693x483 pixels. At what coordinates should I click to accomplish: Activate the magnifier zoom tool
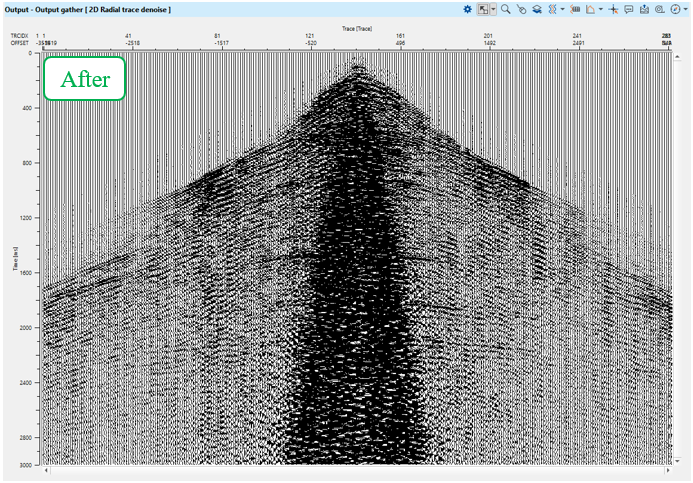coord(507,9)
